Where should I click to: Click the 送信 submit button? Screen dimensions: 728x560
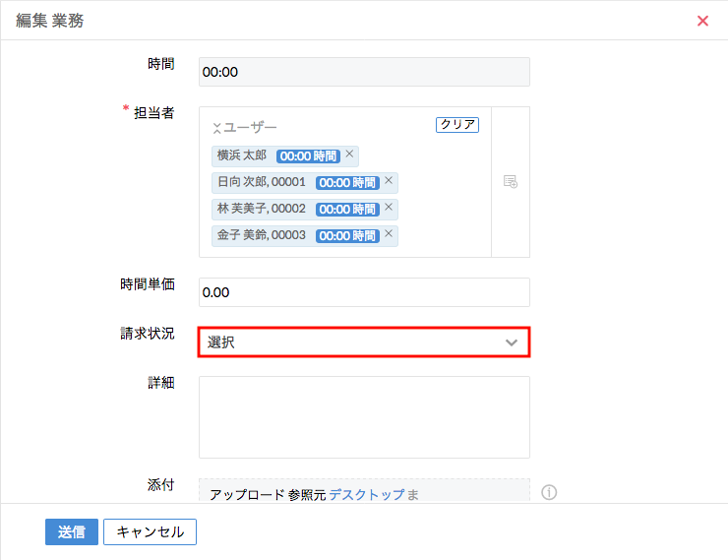point(71,531)
